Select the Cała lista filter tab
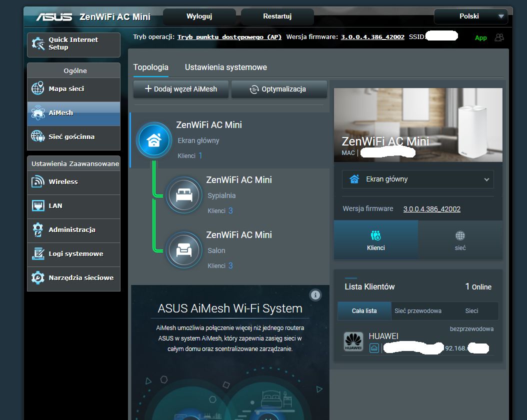527x420 pixels. coord(364,311)
